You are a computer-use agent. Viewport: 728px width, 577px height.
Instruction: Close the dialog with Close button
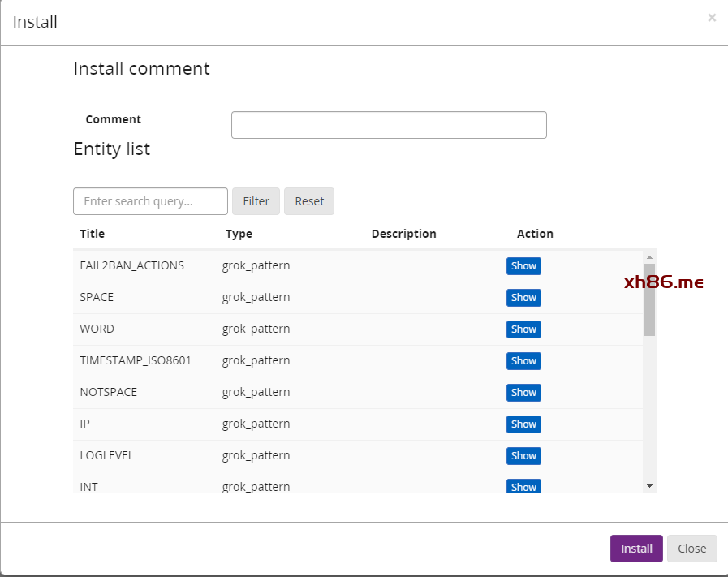(691, 549)
